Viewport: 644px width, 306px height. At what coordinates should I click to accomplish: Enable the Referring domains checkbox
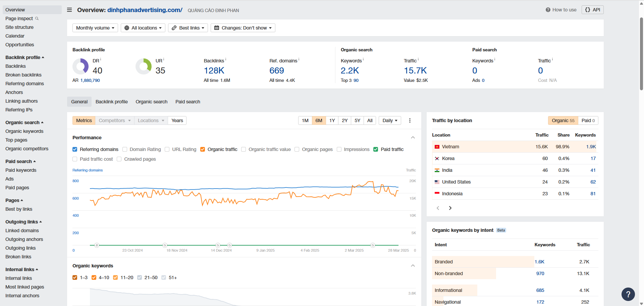point(75,149)
